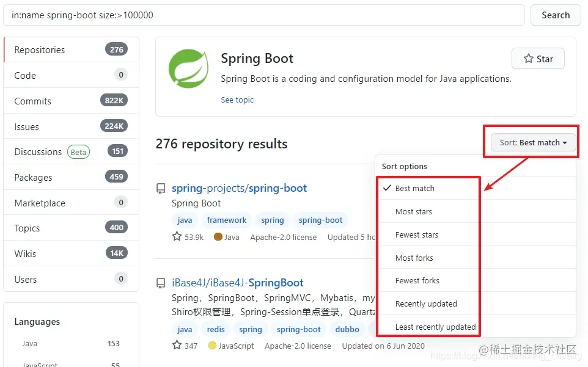Click the java tag on spring-boot repo

[x=185, y=220]
